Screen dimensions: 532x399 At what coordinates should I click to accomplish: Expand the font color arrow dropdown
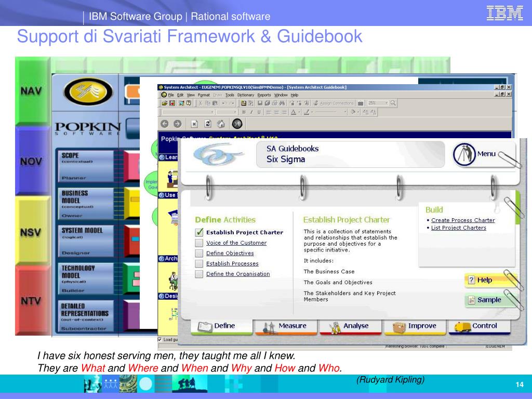point(299,112)
